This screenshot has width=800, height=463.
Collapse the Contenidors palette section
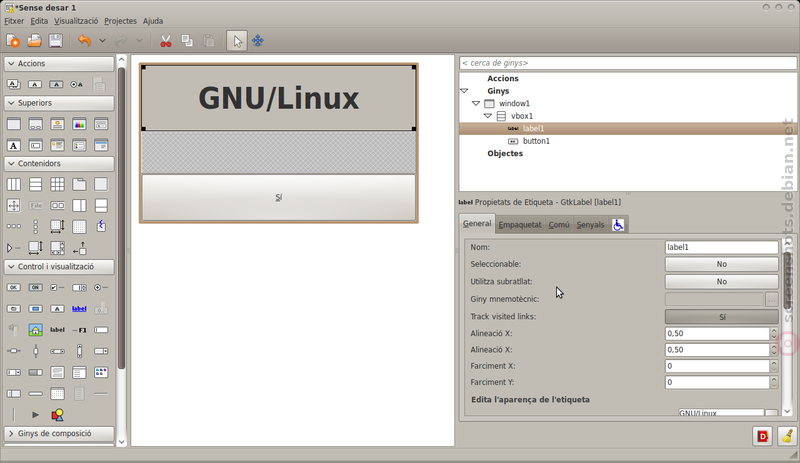(59, 164)
